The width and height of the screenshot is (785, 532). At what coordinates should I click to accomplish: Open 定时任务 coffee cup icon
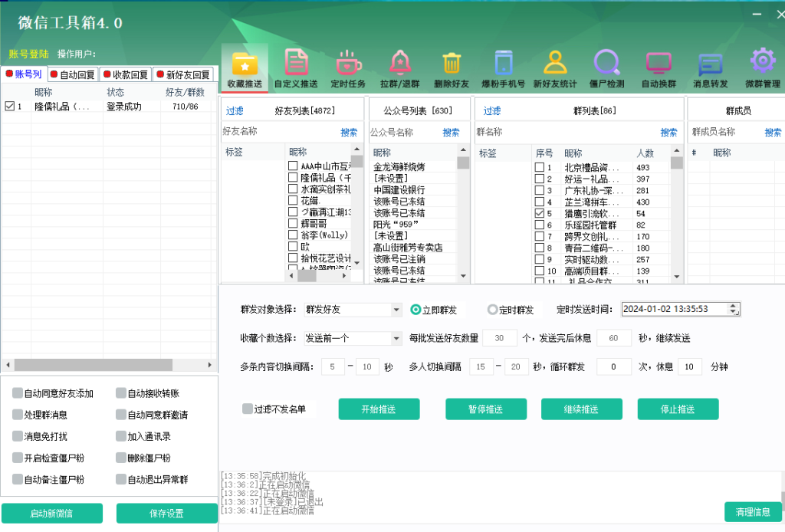point(347,62)
